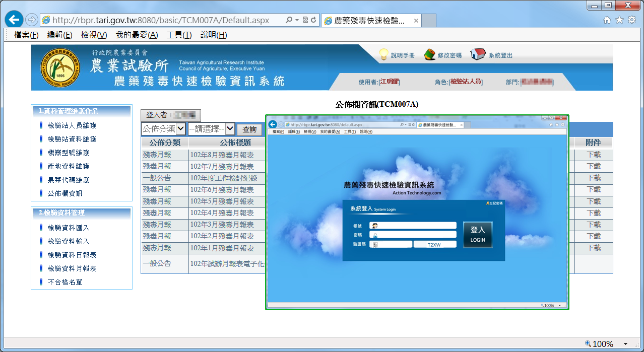
Task: Switch to the 農藥殘毒快速檢驗 browser tab
Action: click(369, 21)
